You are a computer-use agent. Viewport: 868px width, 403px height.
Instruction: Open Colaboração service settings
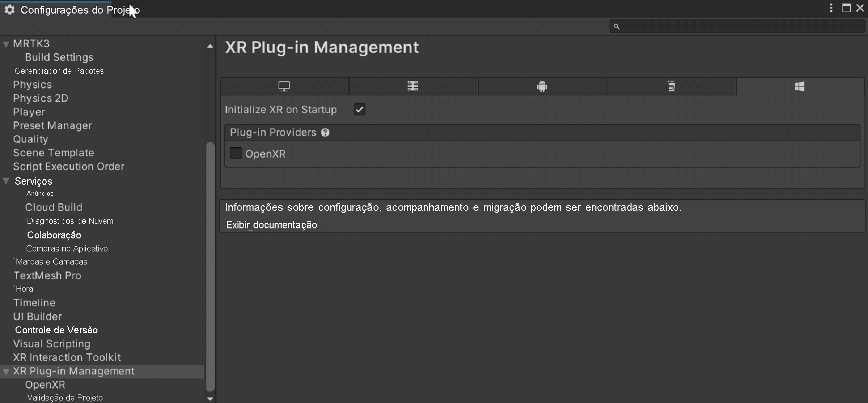[x=54, y=235]
